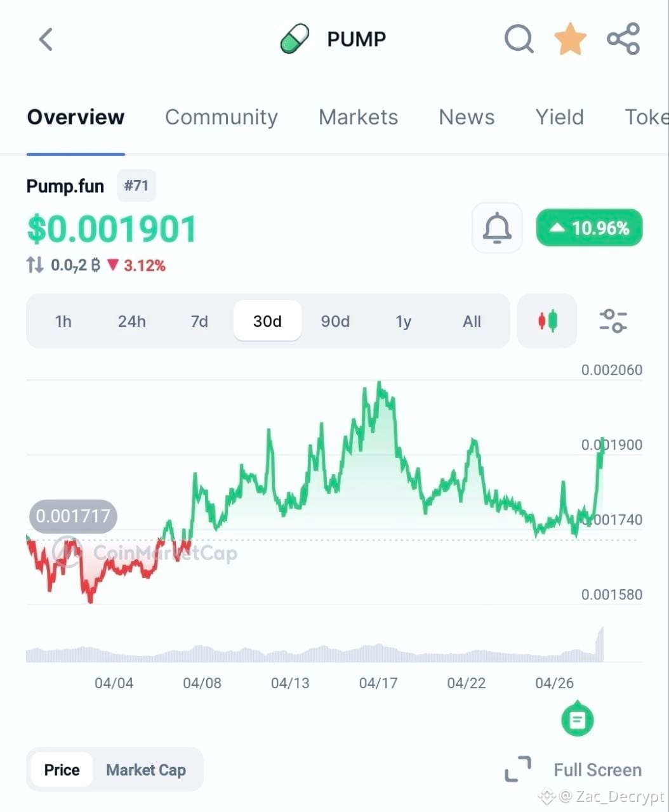Open the green note marker icon
Image resolution: width=669 pixels, height=812 pixels.
[577, 720]
